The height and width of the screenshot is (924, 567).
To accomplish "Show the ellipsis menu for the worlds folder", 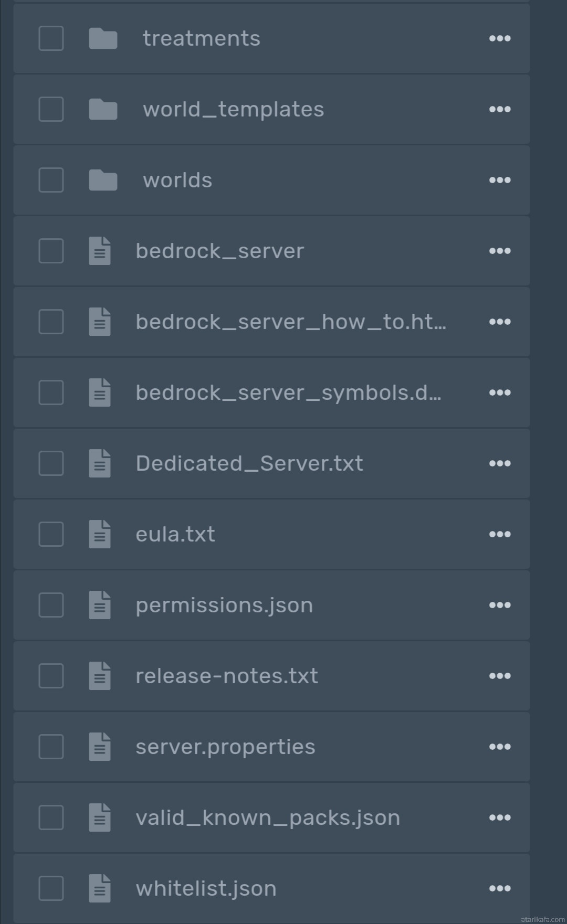I will click(x=500, y=180).
